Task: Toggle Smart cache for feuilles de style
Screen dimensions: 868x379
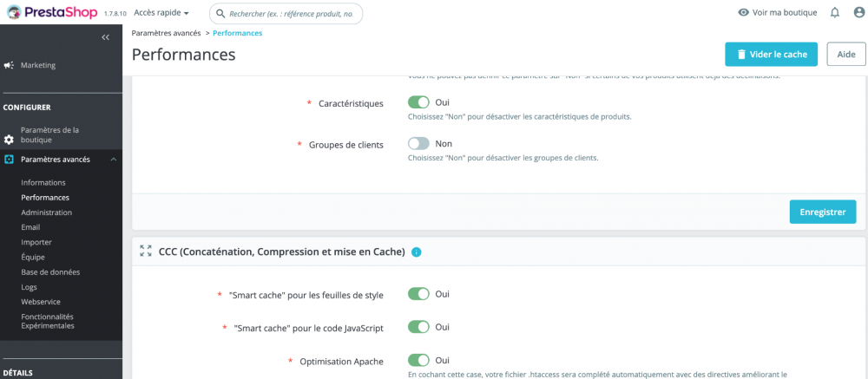Action: (x=418, y=294)
